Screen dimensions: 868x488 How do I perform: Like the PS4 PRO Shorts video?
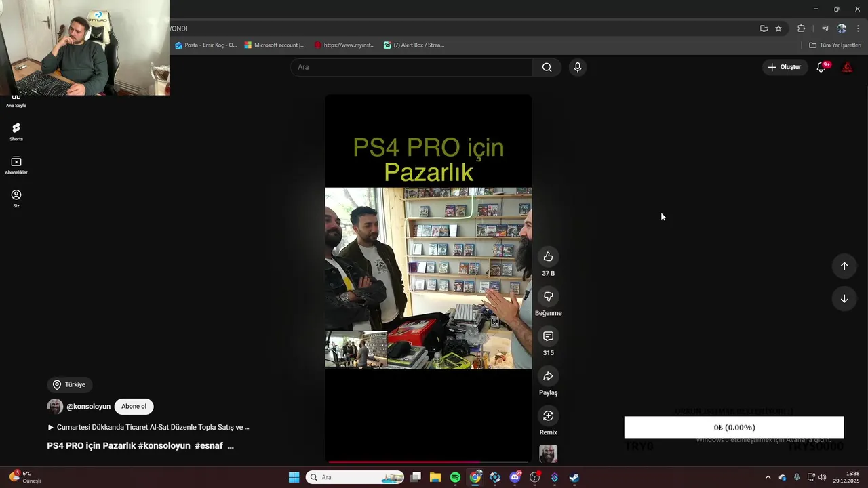[x=548, y=257]
